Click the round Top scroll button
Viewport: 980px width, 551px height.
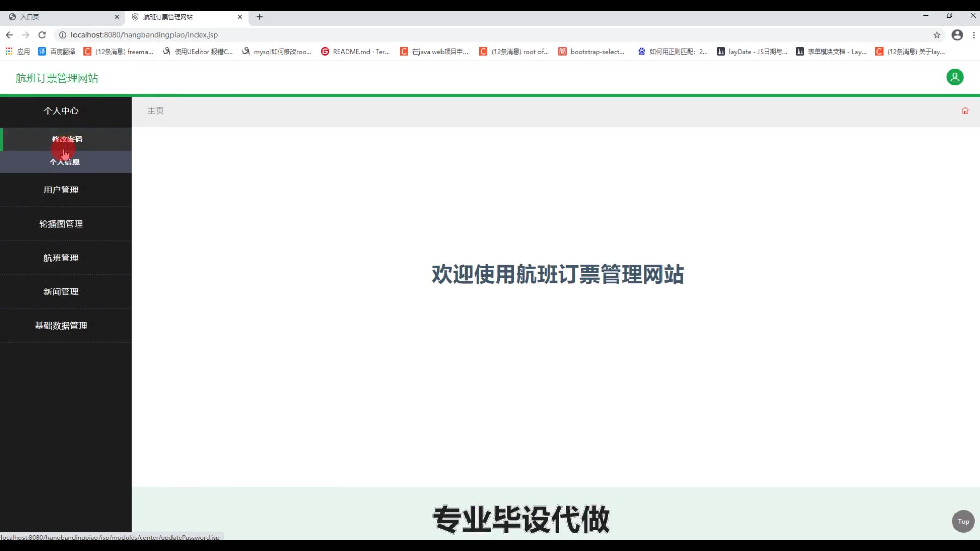(x=963, y=521)
